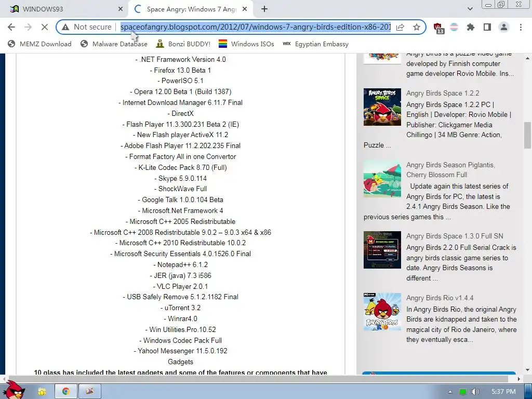Open the profile avatar menu
Viewport: 532px width, 399px height.
tap(504, 27)
